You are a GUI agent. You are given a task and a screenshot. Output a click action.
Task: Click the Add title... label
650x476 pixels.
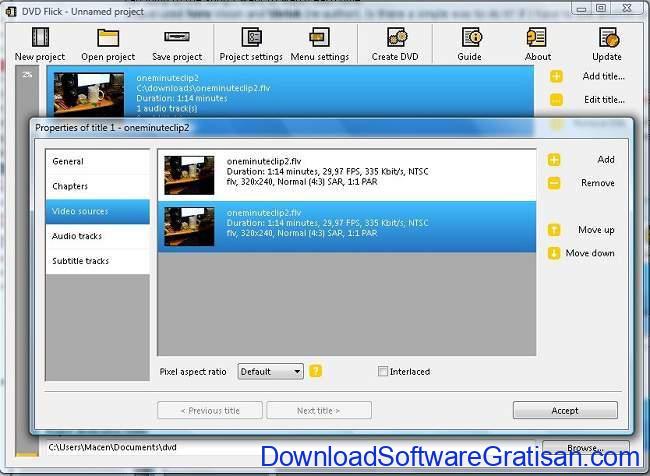pyautogui.click(x=603, y=76)
